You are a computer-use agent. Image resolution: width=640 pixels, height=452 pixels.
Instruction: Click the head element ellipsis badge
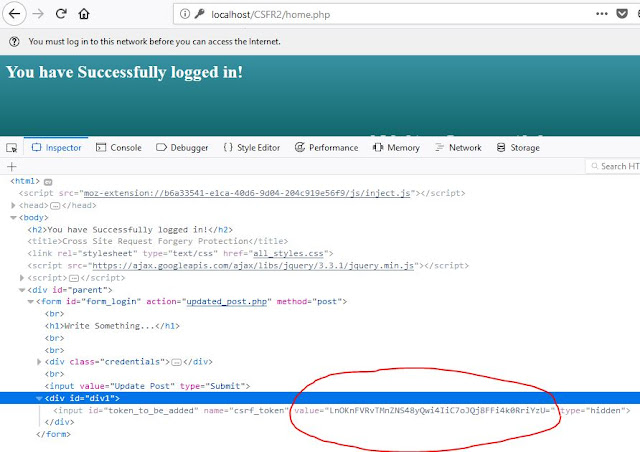pyautogui.click(x=55, y=206)
